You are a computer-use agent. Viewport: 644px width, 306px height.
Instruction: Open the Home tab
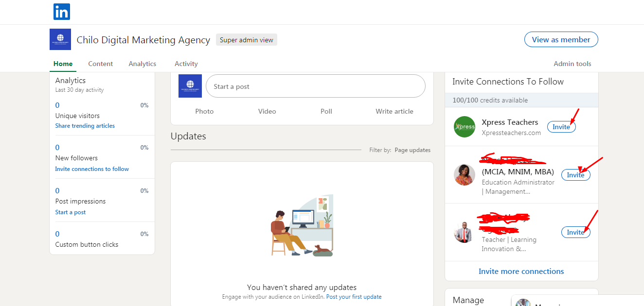pos(63,64)
